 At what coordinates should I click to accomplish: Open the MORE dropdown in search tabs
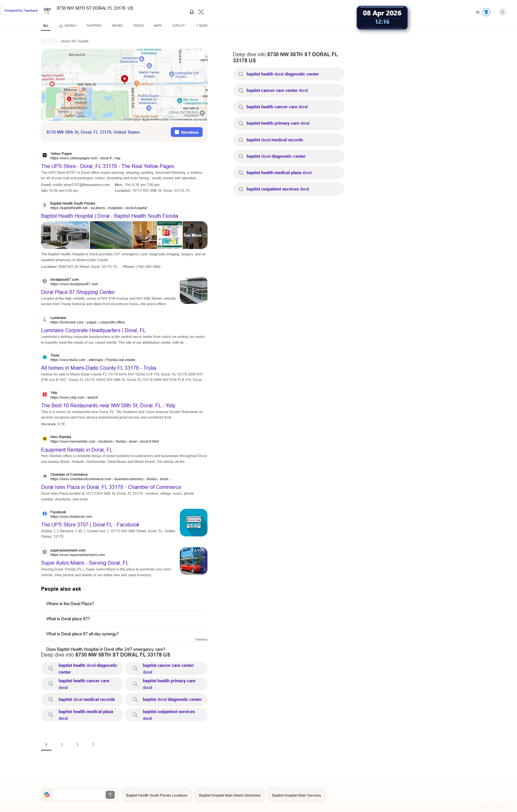[202, 26]
